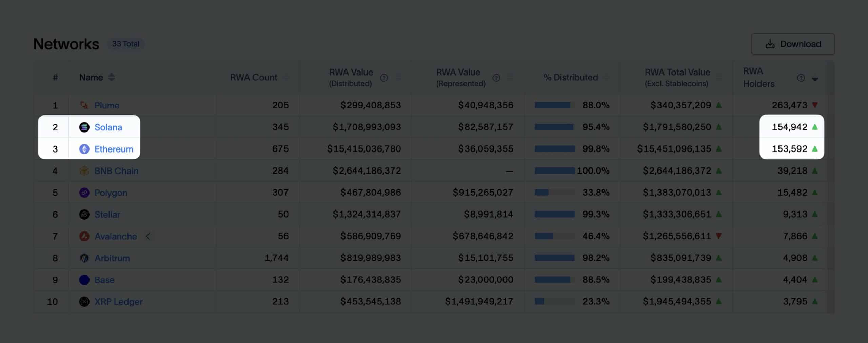Select the Arbitrum network link
The height and width of the screenshot is (343, 868).
coord(112,258)
